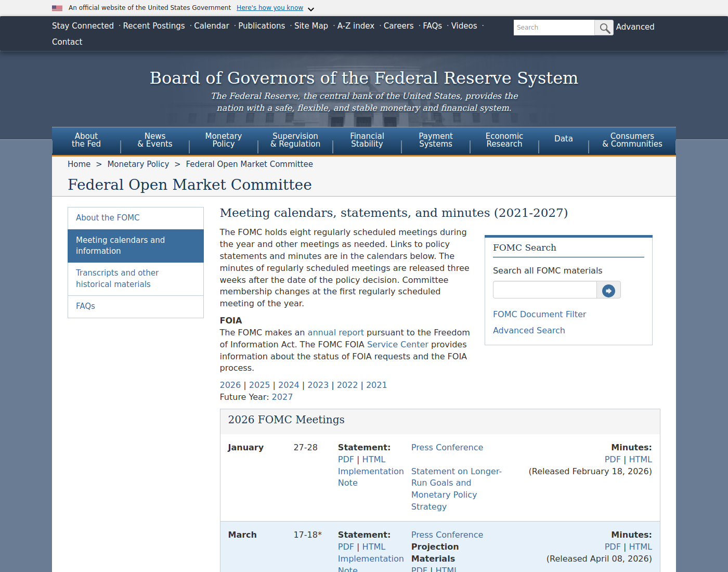Open Calendar in top bar
Image resolution: width=728 pixels, height=572 pixels.
point(212,26)
